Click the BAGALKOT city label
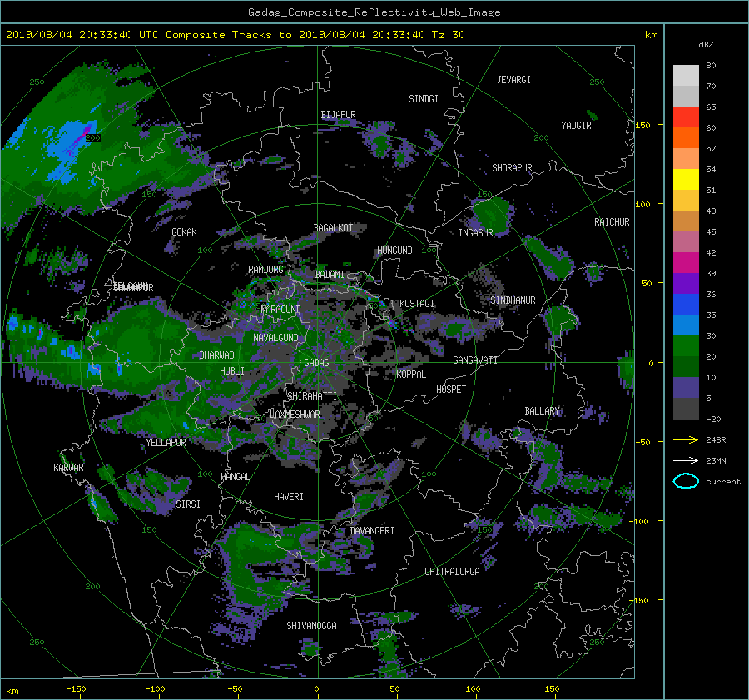This screenshot has width=749, height=700. click(333, 228)
